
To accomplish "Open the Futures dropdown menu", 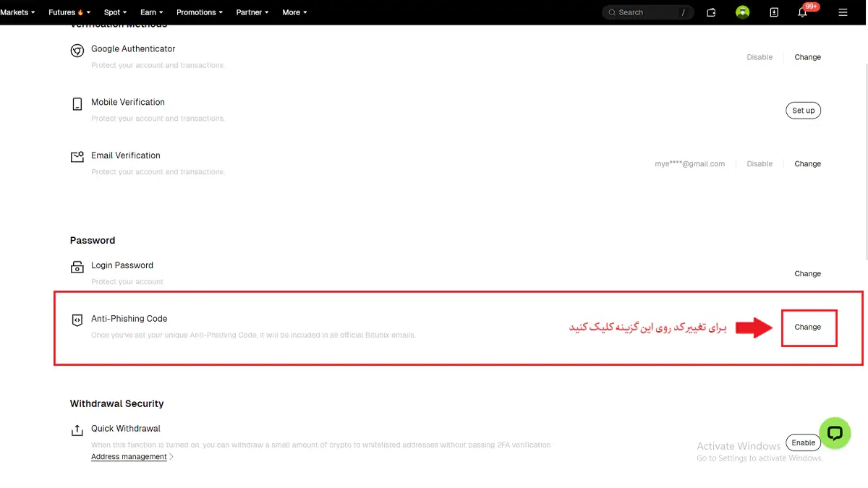I will pos(69,12).
